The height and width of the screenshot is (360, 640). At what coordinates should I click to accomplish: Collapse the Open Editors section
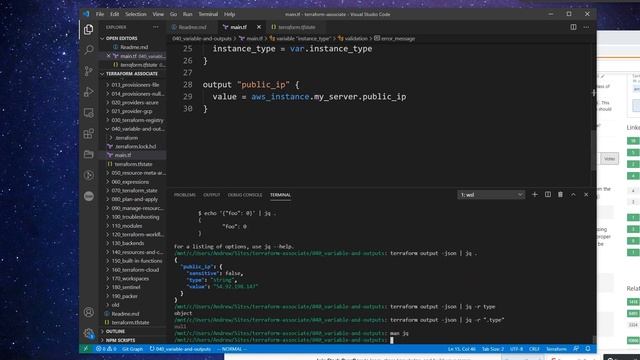(x=132, y=38)
